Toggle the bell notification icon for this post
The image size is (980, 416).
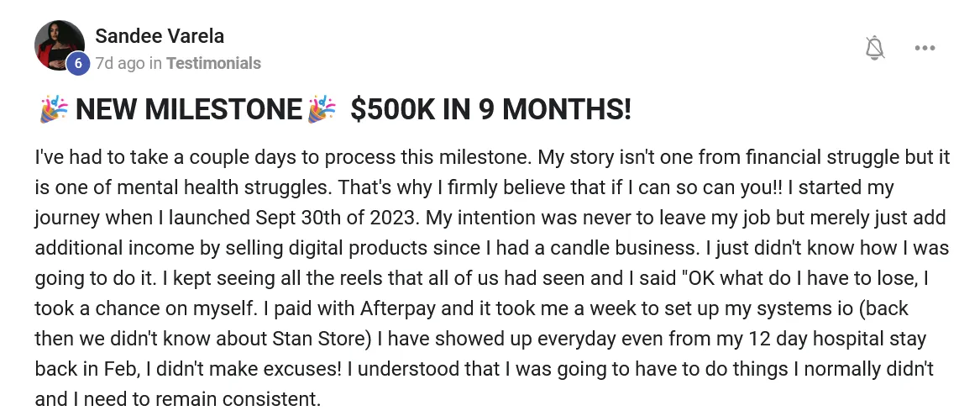point(875,48)
